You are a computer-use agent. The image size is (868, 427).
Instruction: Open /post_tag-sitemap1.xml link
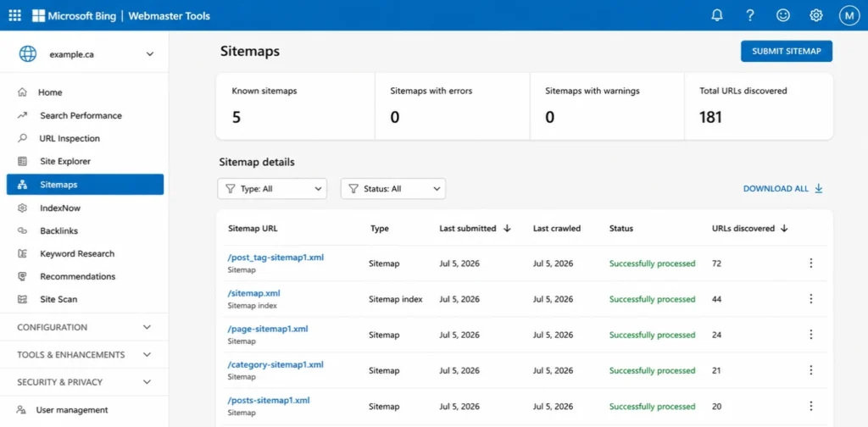[275, 258]
